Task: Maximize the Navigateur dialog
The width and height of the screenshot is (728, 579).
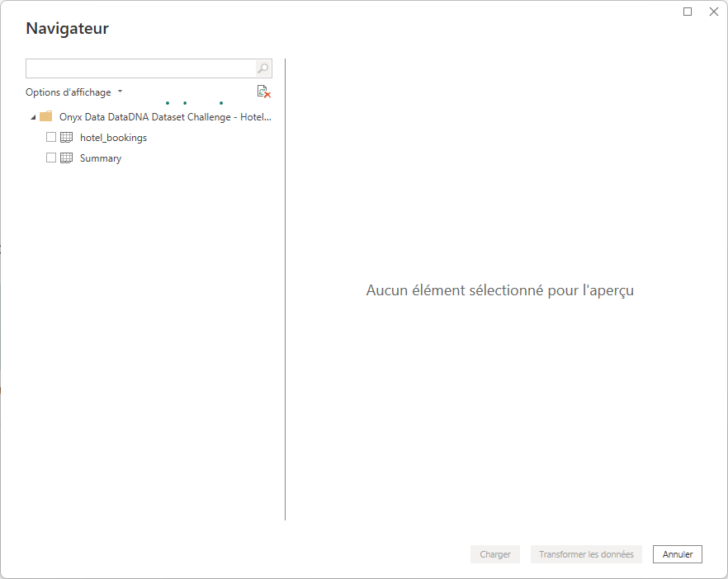Action: point(688,12)
